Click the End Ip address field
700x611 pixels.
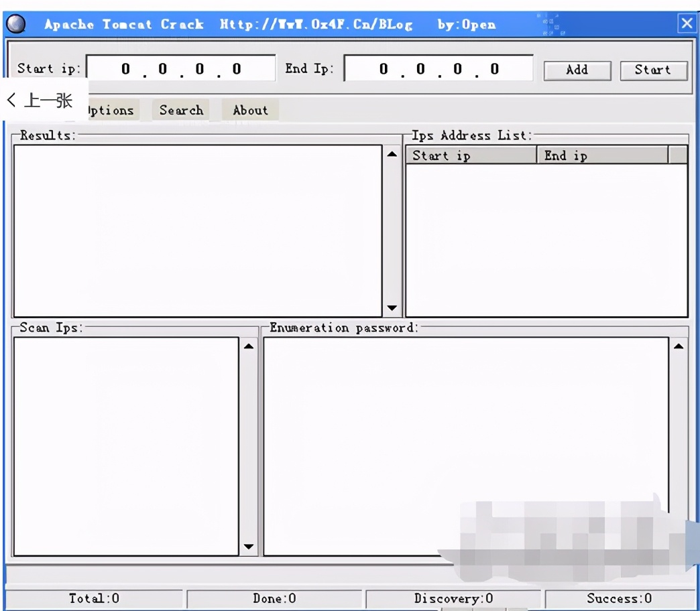[x=439, y=68]
